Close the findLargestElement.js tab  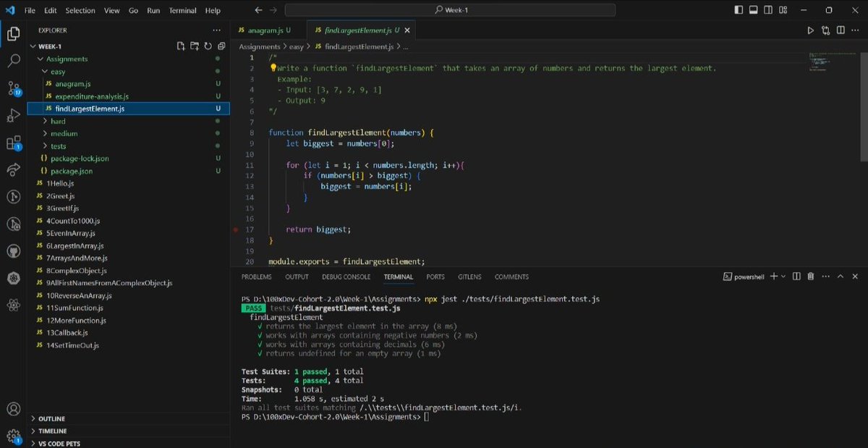[407, 30]
